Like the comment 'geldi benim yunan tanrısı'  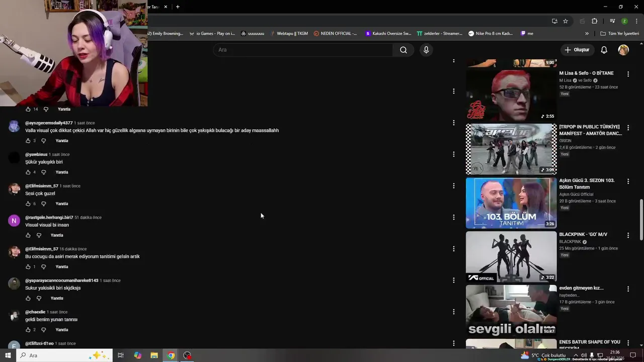(28, 330)
